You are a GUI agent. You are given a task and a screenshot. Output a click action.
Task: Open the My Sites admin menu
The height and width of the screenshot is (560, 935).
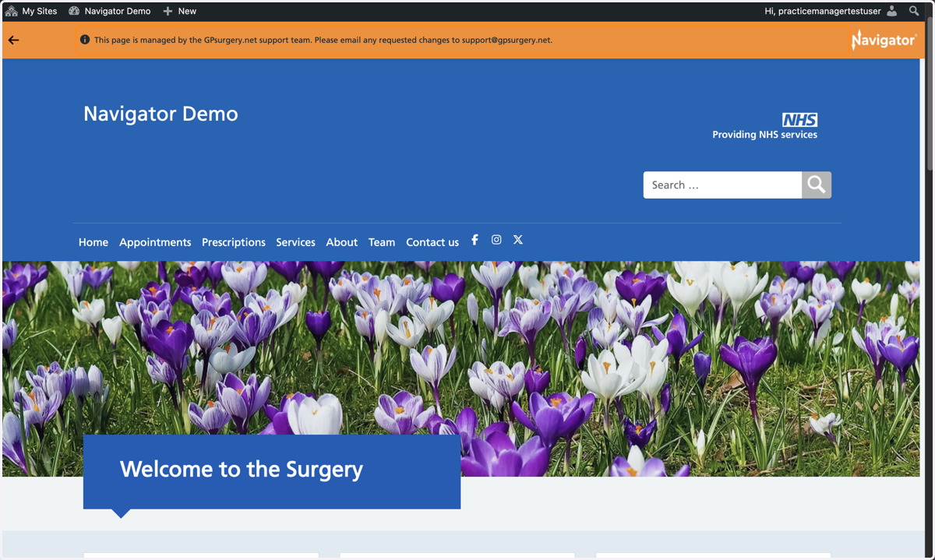tap(31, 11)
